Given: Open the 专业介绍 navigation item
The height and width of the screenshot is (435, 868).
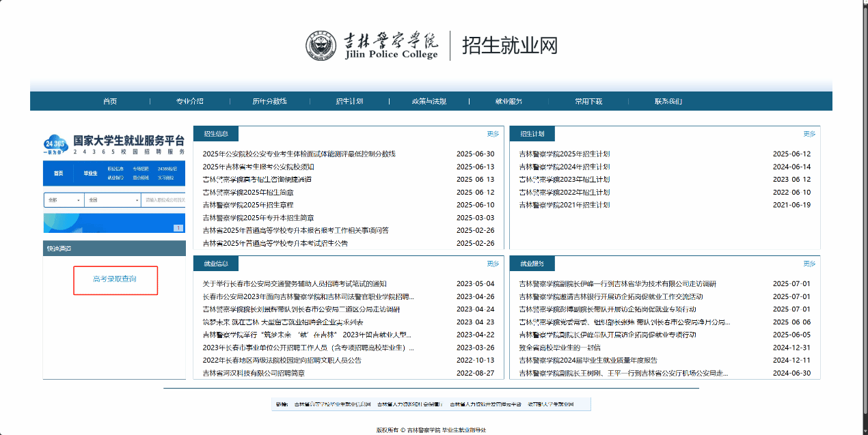Looking at the screenshot, I should 190,101.
